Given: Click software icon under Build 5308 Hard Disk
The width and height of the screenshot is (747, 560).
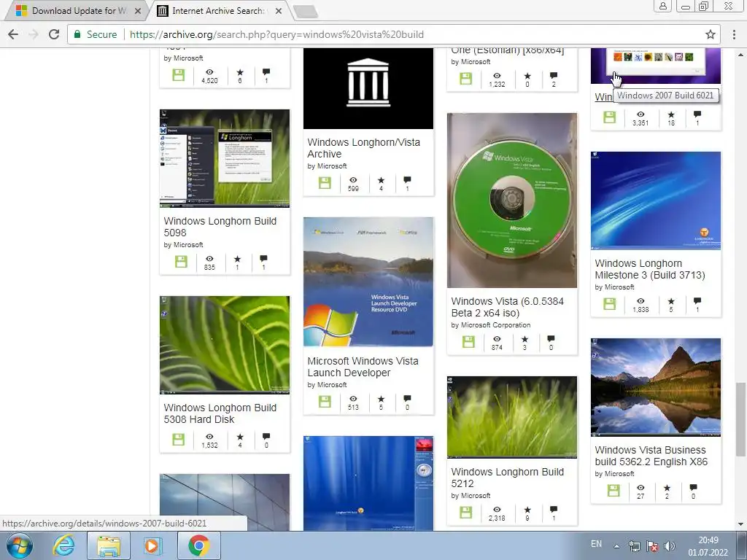Looking at the screenshot, I should click(x=179, y=439).
